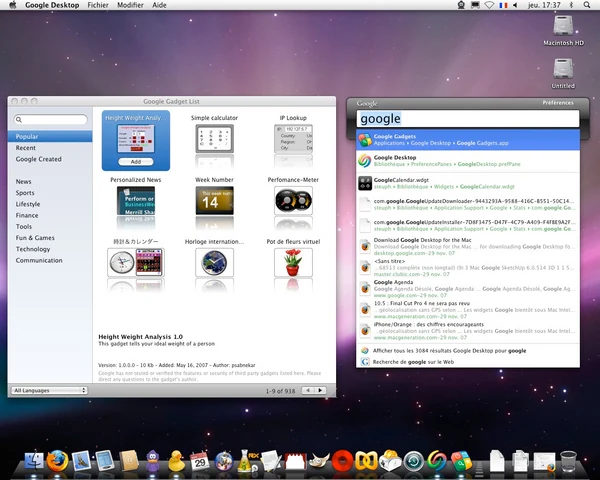Screen dimensions: 600x480
Task: Open Fichier menu
Action: pyautogui.click(x=98, y=5)
